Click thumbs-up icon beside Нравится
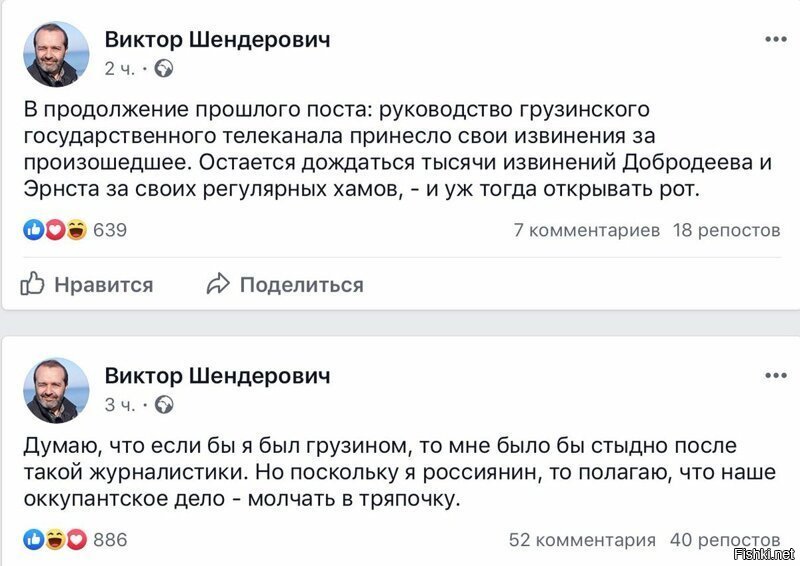 pyautogui.click(x=32, y=283)
